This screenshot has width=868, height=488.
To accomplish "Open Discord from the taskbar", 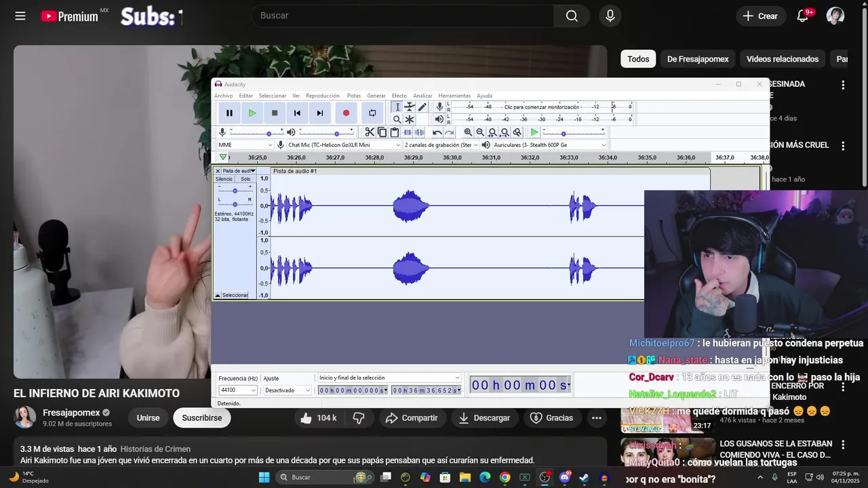I will tap(565, 477).
